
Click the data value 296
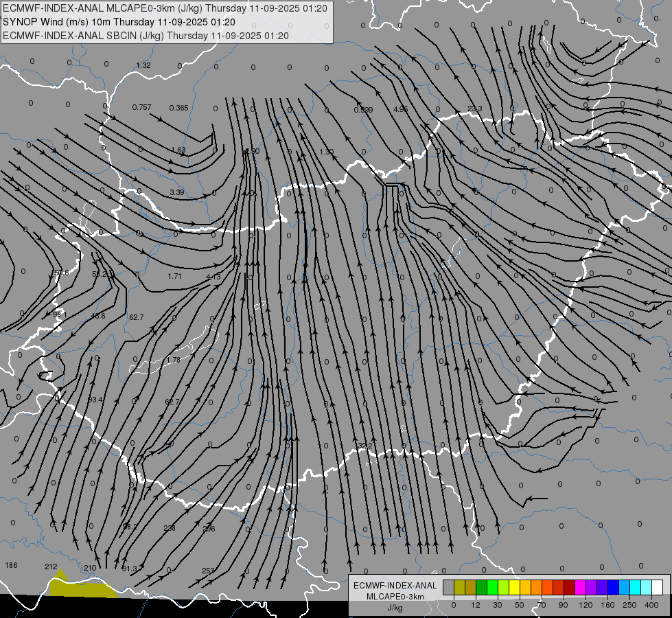pos(209,529)
